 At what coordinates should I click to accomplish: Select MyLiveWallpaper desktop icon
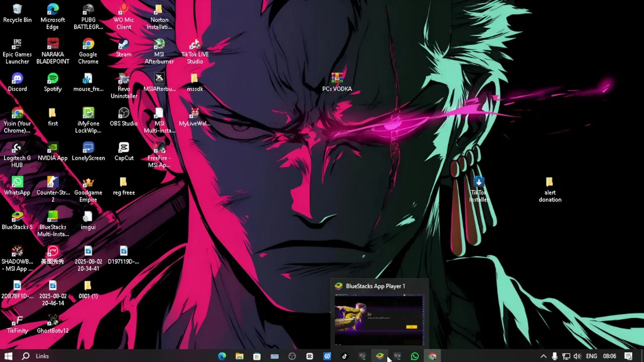point(195,118)
